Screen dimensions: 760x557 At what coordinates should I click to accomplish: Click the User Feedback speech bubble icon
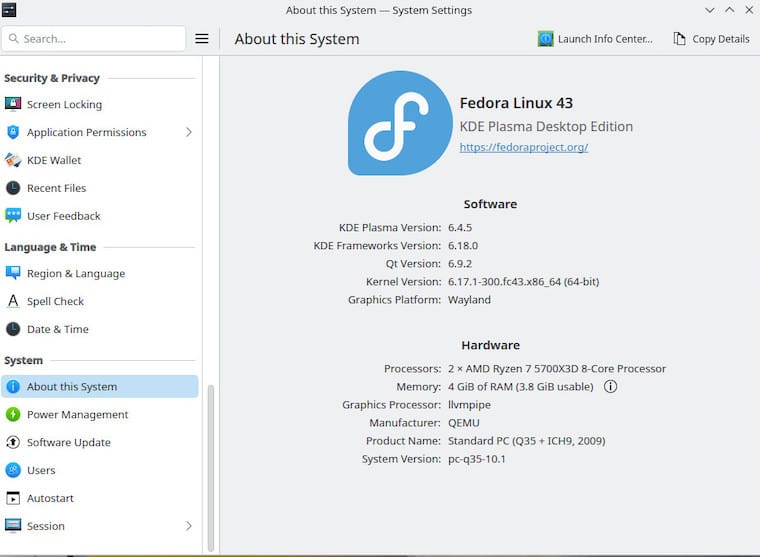[13, 216]
